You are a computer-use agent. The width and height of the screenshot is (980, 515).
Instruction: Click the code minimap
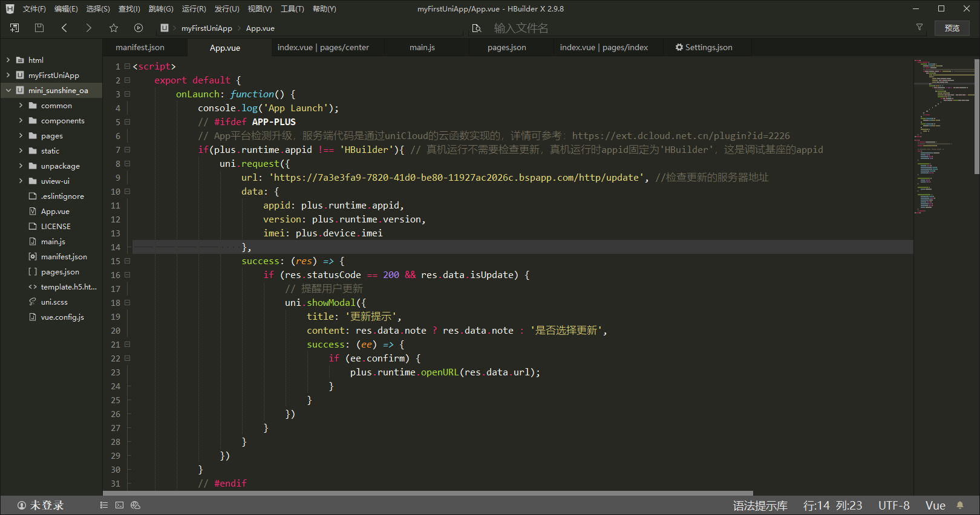tap(944, 136)
